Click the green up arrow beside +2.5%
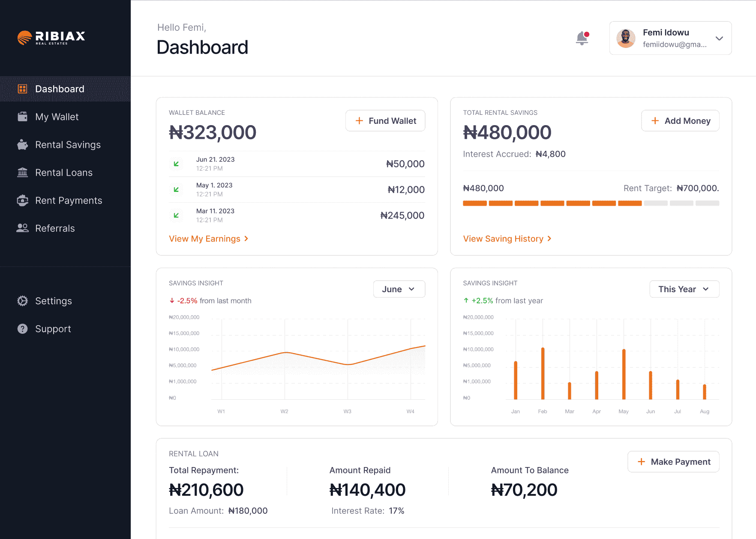 pos(466,301)
